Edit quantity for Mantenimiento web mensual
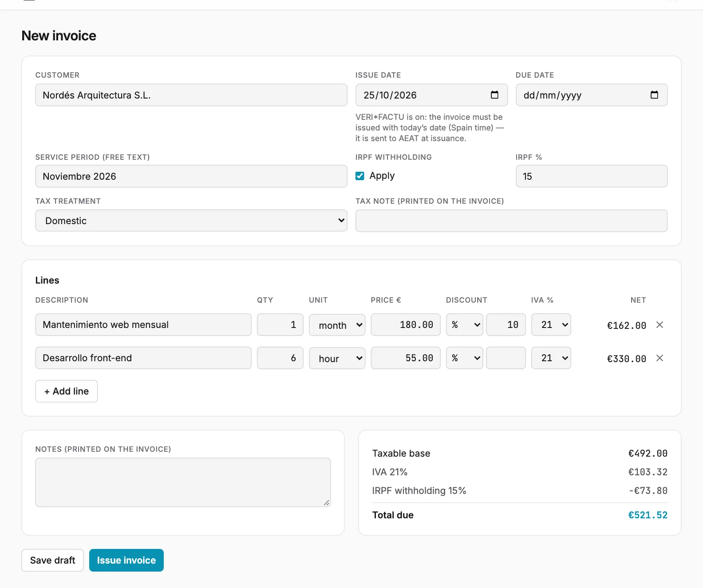Screen dimensions: 703x588 [280, 325]
